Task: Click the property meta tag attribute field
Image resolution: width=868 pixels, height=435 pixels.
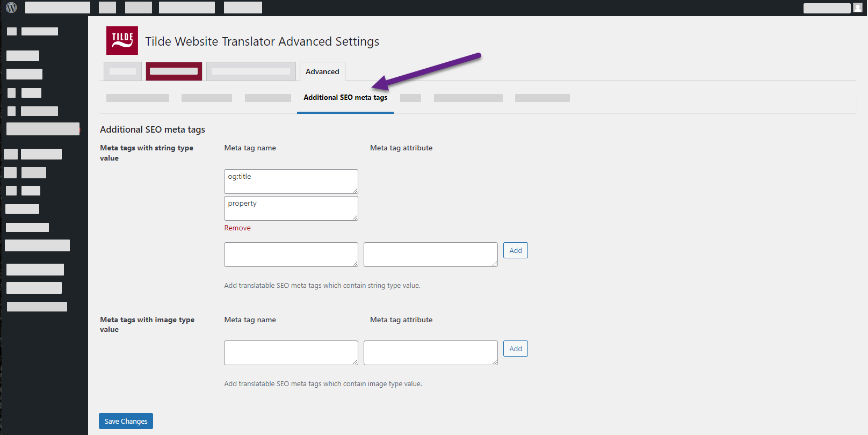Action: coord(291,208)
